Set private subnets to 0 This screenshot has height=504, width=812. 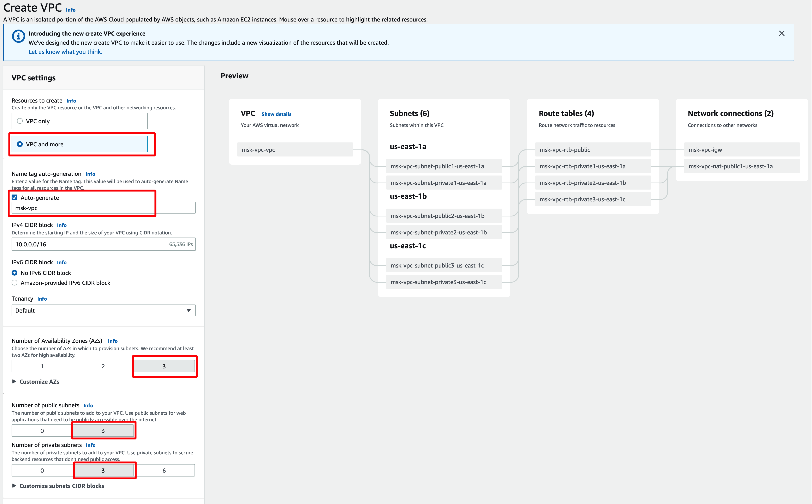pyautogui.click(x=42, y=470)
